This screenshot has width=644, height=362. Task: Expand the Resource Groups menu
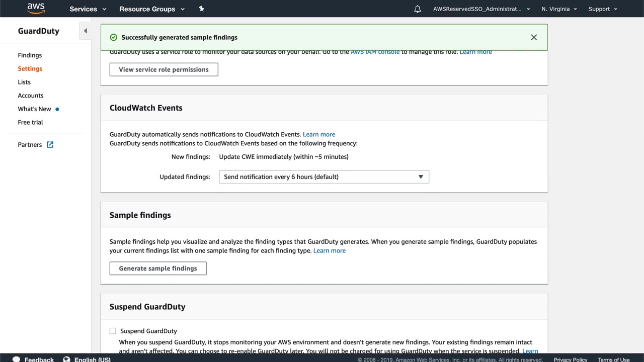coord(152,9)
